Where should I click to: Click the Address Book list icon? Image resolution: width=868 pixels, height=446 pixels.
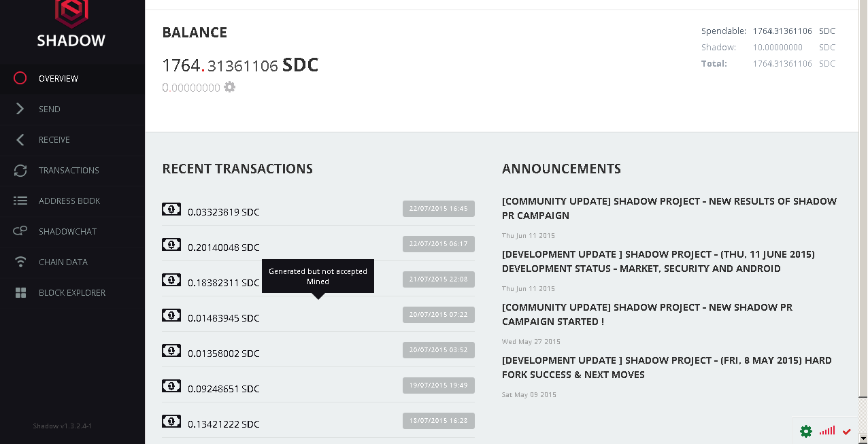click(x=20, y=201)
